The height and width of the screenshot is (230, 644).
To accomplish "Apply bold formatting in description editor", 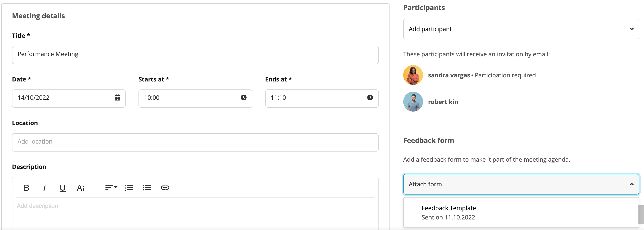I will coord(26,188).
